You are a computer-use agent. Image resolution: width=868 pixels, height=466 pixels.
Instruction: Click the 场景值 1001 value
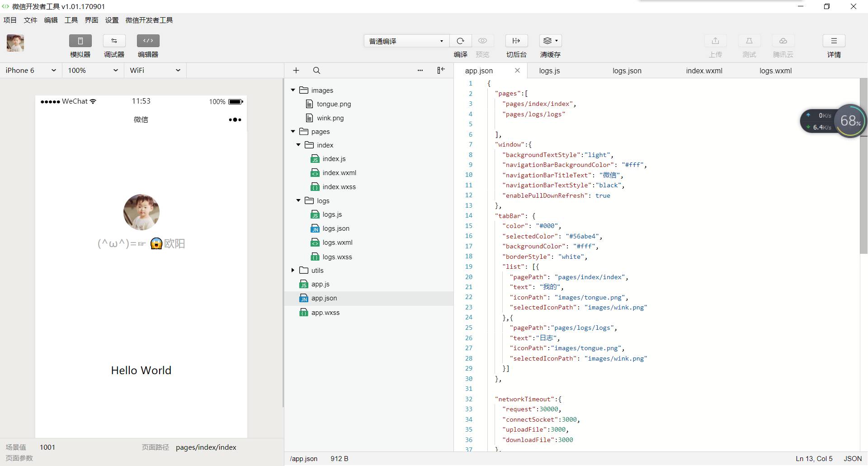tap(47, 447)
